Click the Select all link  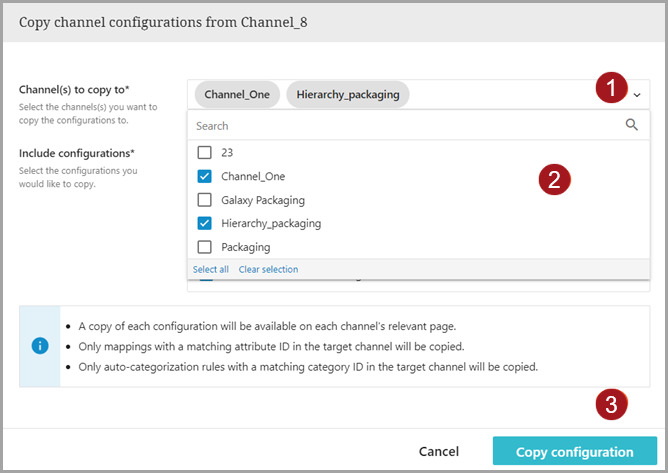click(211, 269)
